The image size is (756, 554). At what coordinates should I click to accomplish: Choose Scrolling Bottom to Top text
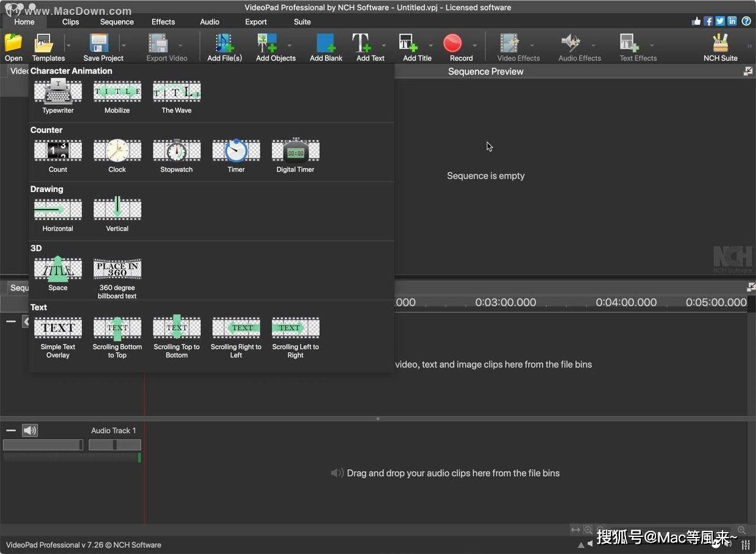117,337
